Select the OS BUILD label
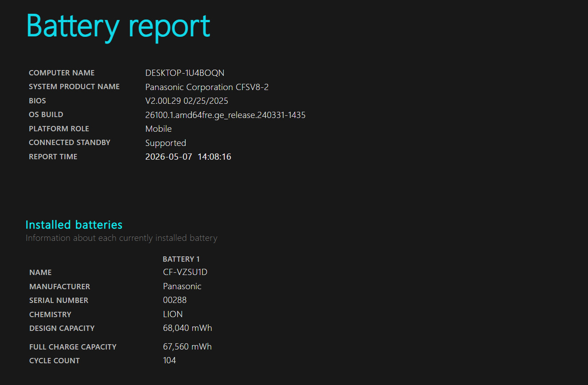Viewport: 588px width, 385px height. [x=46, y=114]
